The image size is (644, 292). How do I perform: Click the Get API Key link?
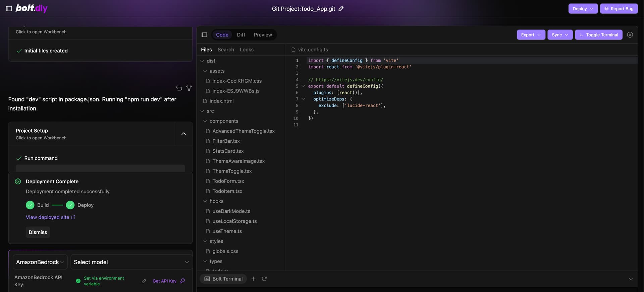tap(169, 281)
